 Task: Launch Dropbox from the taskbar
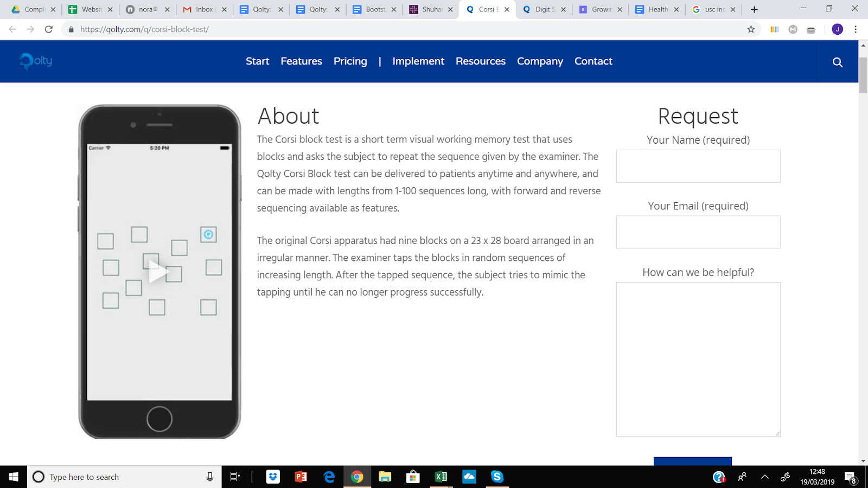[273, 477]
